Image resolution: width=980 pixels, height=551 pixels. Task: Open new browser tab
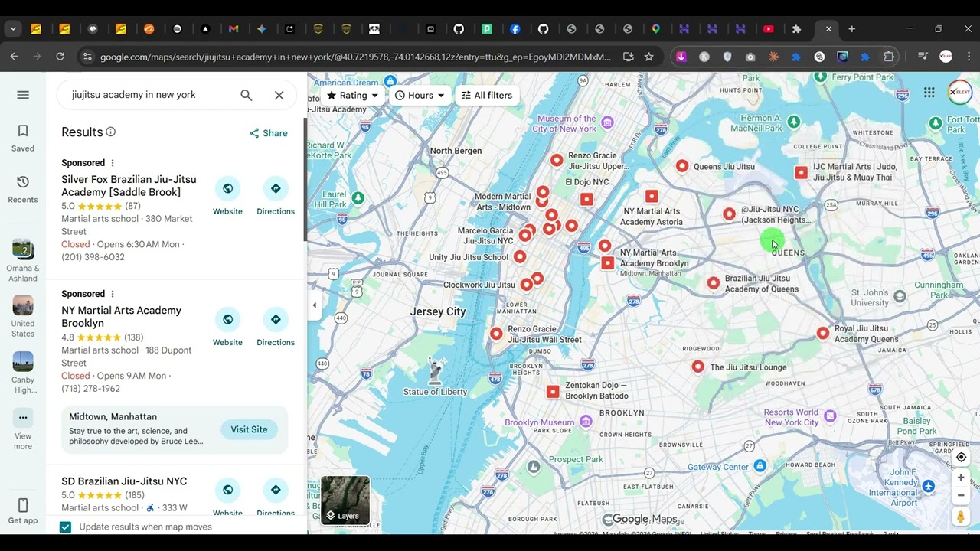[851, 29]
